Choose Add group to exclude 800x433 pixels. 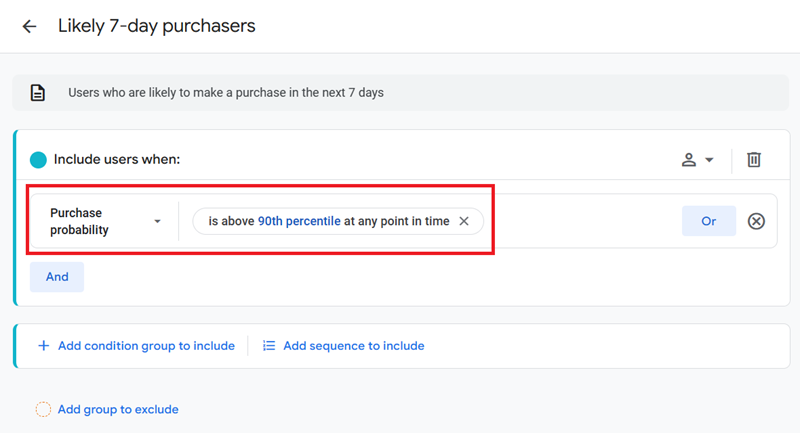click(118, 409)
